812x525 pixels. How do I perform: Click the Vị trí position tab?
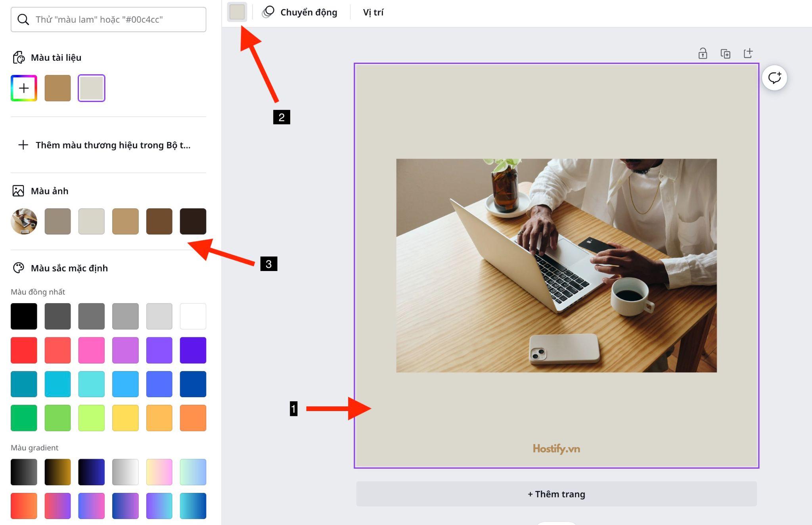(x=375, y=11)
